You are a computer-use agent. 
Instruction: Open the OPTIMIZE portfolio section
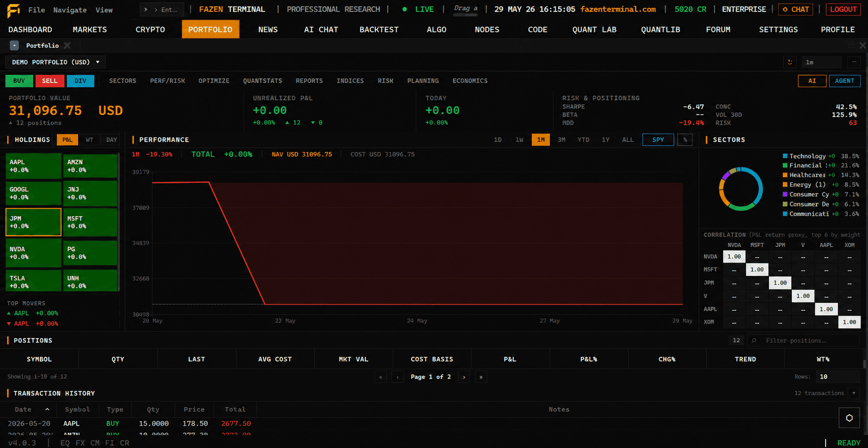point(214,81)
